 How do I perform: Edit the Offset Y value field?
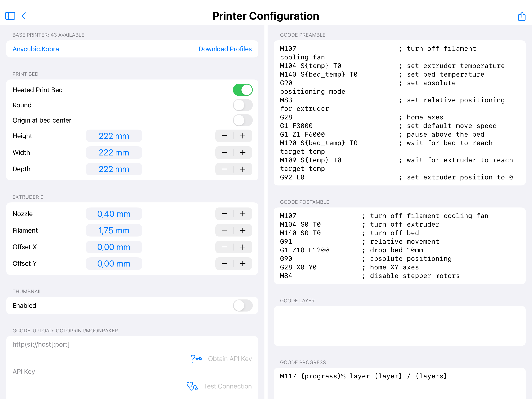[x=114, y=264]
